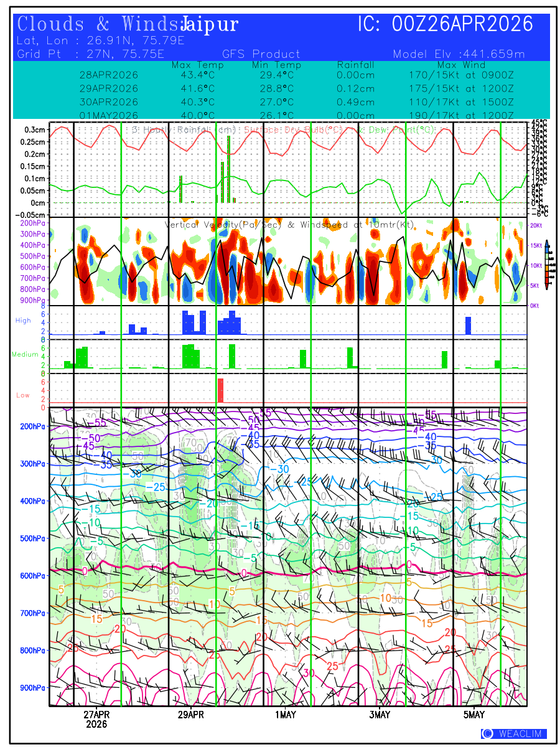Select the 01MAY2026 forecast row date
The height and width of the screenshot is (747, 560).
pyautogui.click(x=109, y=116)
